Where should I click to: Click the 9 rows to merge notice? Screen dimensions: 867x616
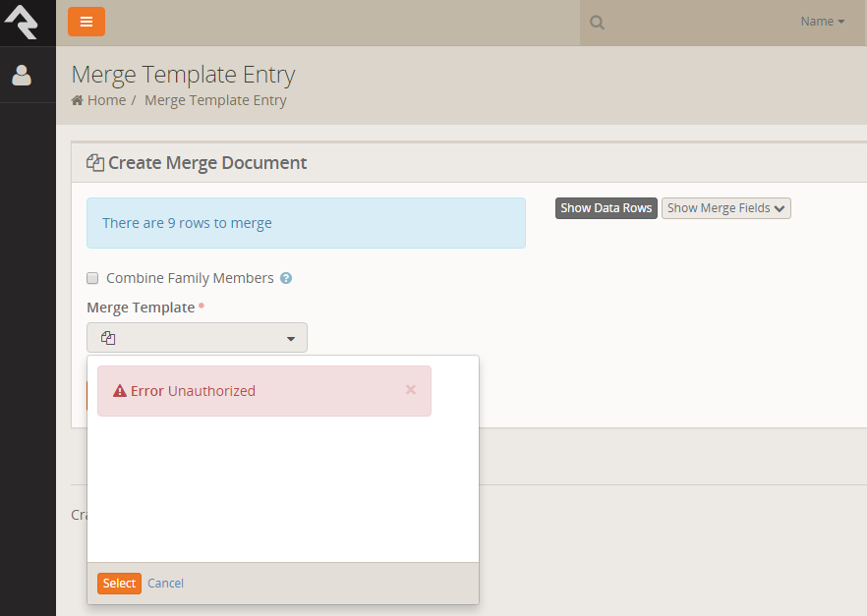click(x=306, y=223)
